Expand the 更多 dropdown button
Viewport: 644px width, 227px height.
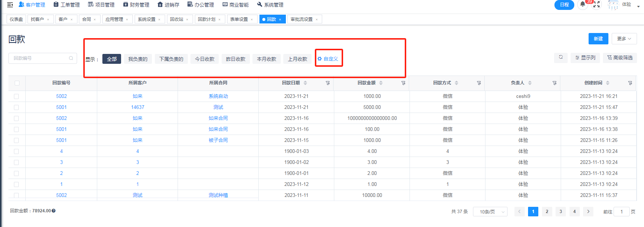coord(624,39)
